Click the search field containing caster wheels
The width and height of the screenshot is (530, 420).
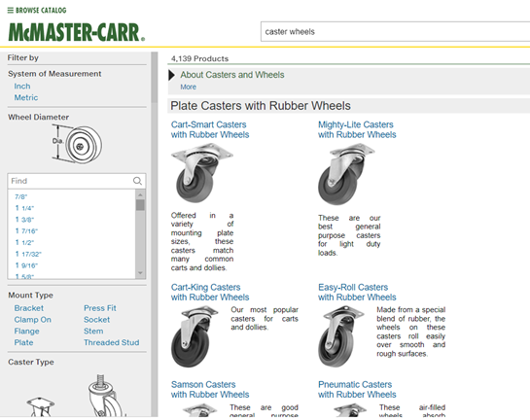coord(395,32)
